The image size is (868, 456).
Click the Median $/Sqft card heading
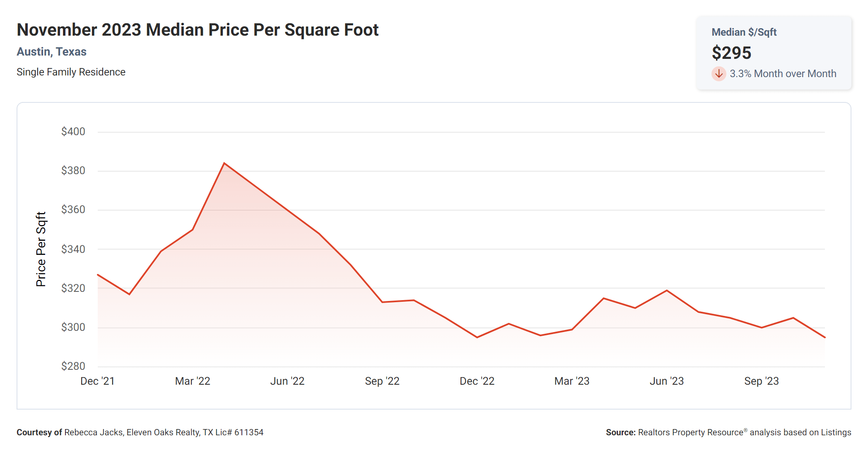[744, 32]
